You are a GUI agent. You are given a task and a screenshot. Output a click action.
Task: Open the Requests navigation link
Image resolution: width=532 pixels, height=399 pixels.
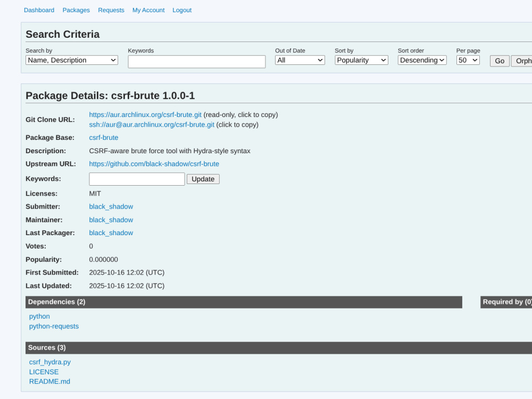pyautogui.click(x=111, y=10)
